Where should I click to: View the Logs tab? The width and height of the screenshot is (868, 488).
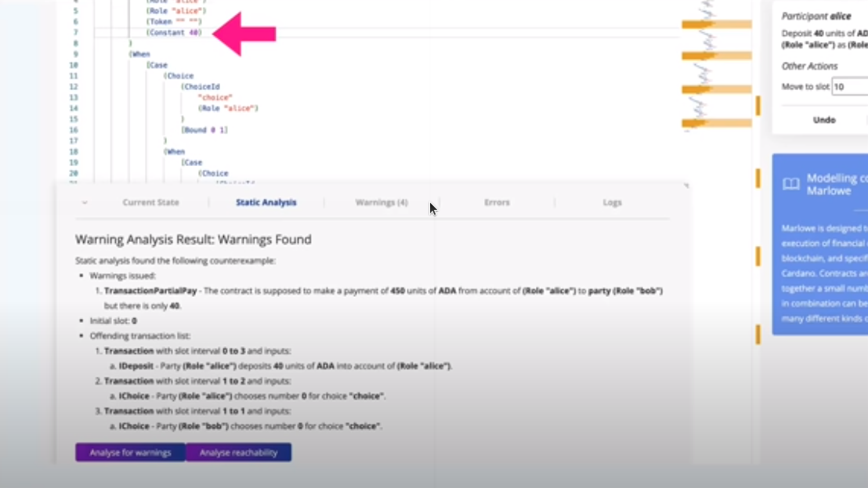click(612, 203)
